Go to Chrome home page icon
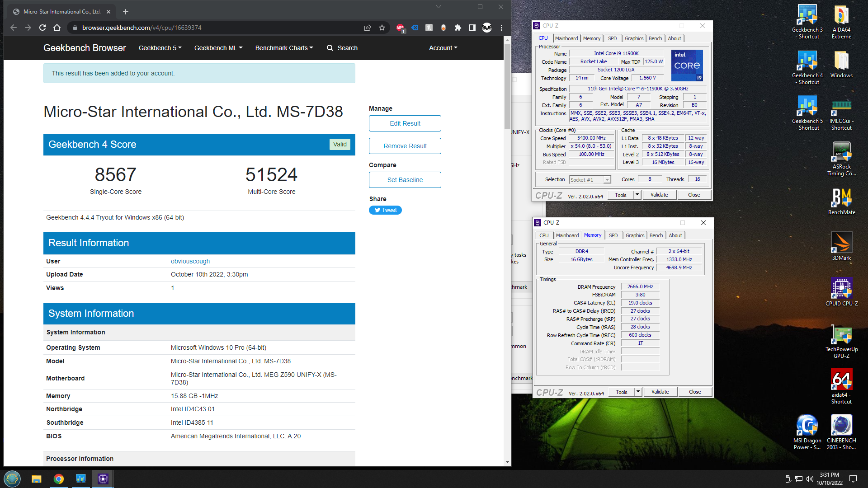 click(57, 28)
